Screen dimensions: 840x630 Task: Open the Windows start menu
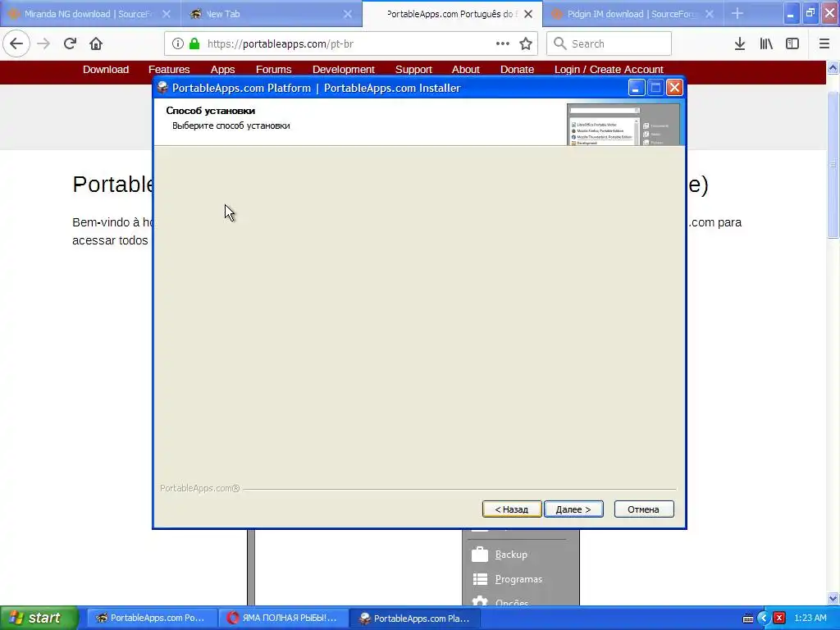tap(39, 618)
